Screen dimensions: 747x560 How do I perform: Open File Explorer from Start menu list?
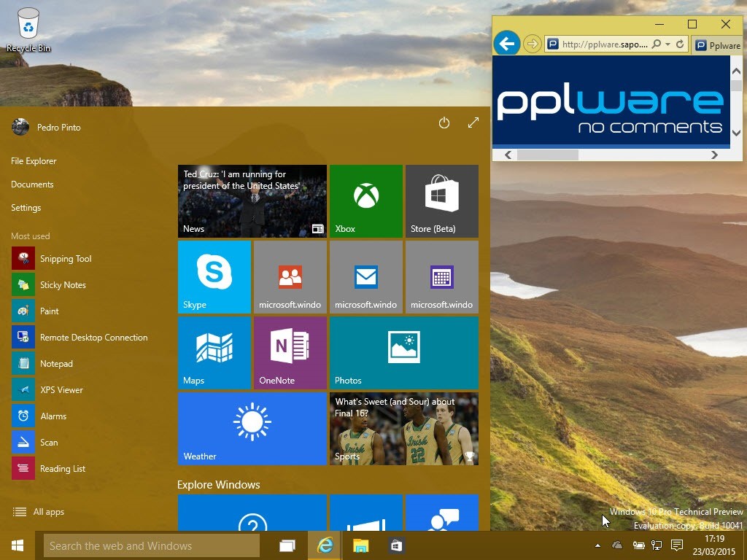(x=34, y=161)
